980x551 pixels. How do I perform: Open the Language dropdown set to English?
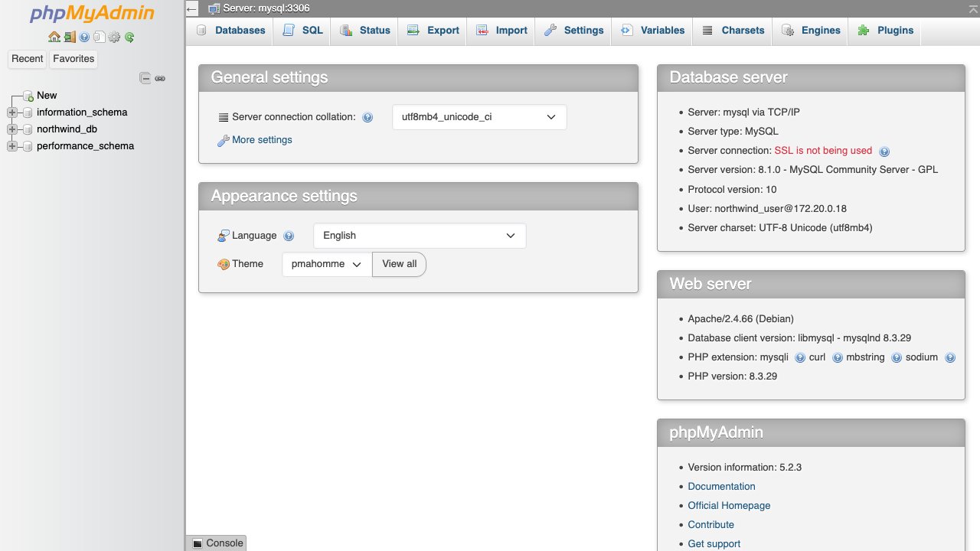tap(420, 236)
